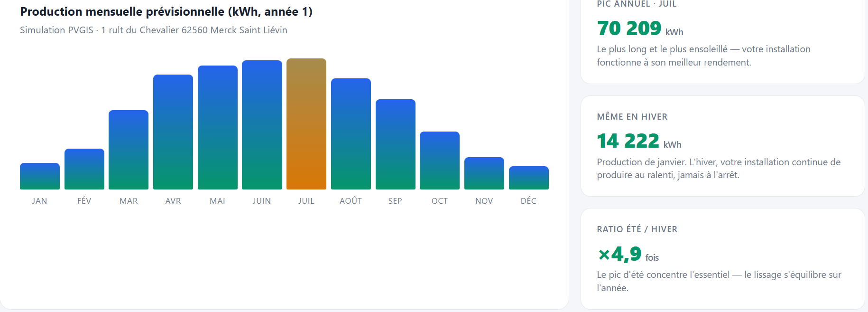Click the JUIL month label
The image size is (868, 312).
(x=306, y=201)
